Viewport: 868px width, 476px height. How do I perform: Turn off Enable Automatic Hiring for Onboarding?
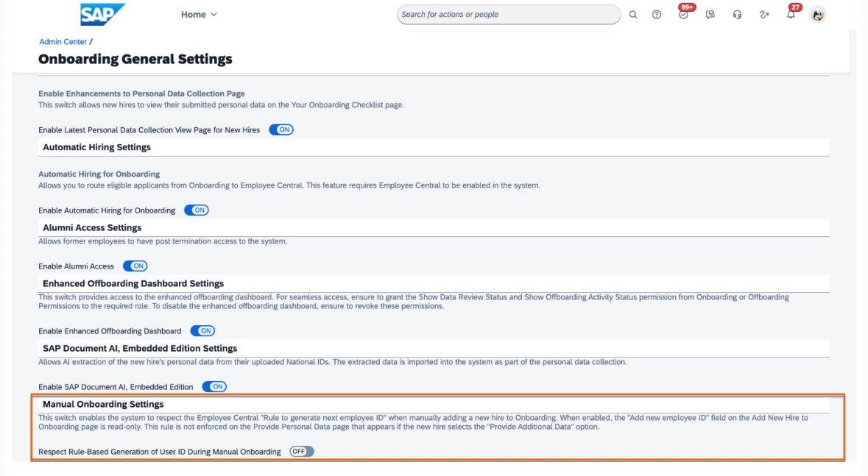point(197,210)
